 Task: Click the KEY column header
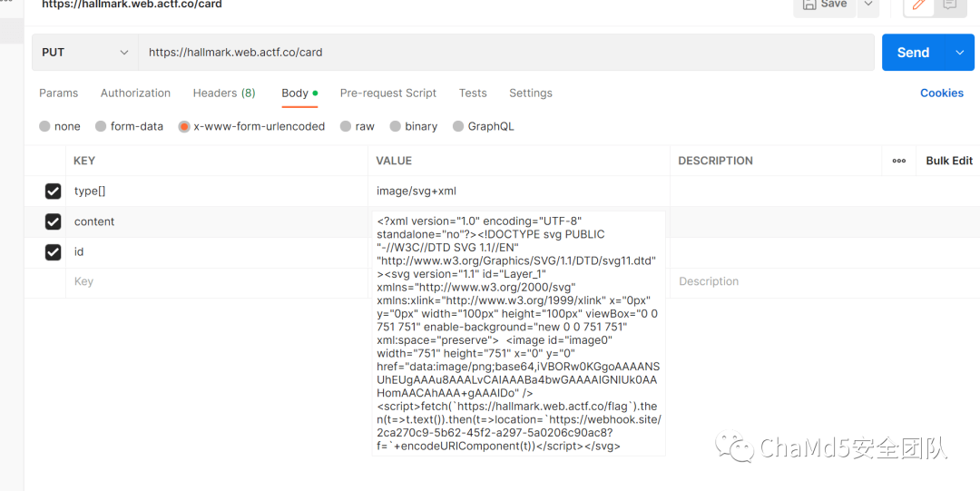pyautogui.click(x=84, y=161)
